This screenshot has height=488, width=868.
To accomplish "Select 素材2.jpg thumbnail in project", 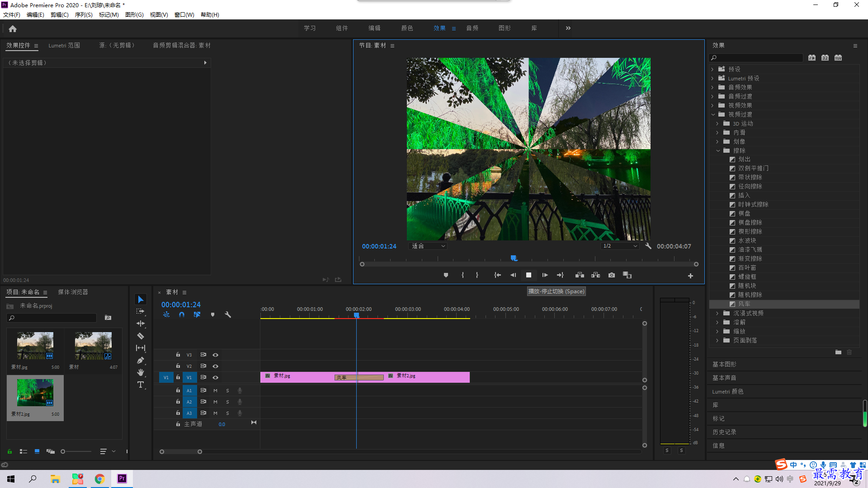I will pos(35,392).
